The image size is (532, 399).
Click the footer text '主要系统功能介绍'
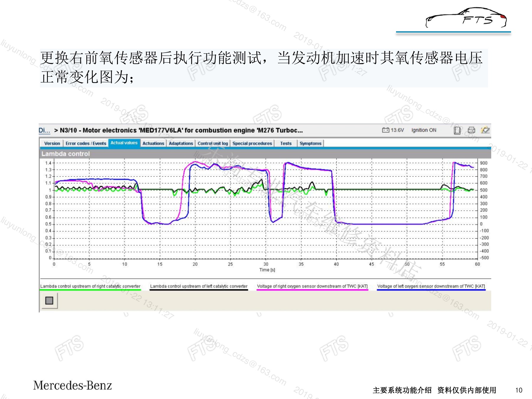click(402, 390)
